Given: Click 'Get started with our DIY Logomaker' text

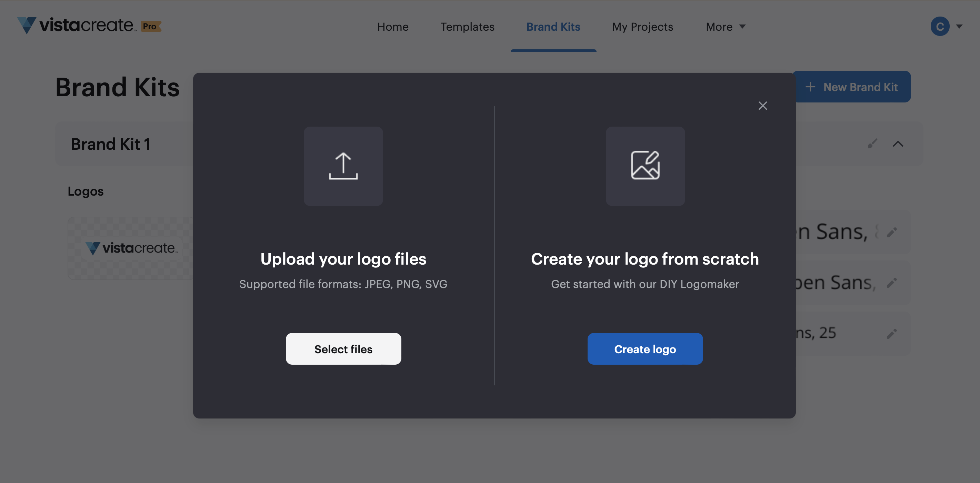Looking at the screenshot, I should [645, 284].
